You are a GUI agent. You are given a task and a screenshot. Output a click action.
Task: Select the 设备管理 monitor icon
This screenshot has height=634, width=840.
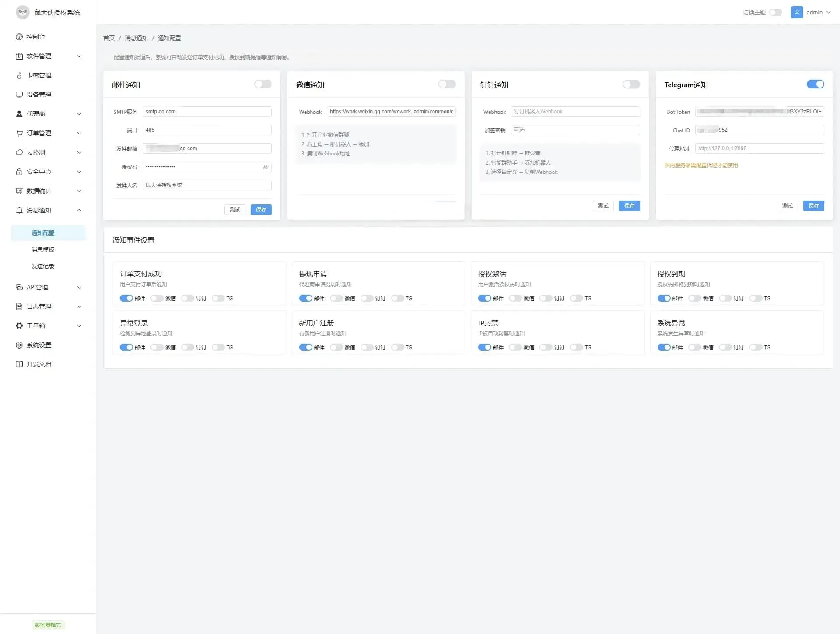[x=19, y=95]
